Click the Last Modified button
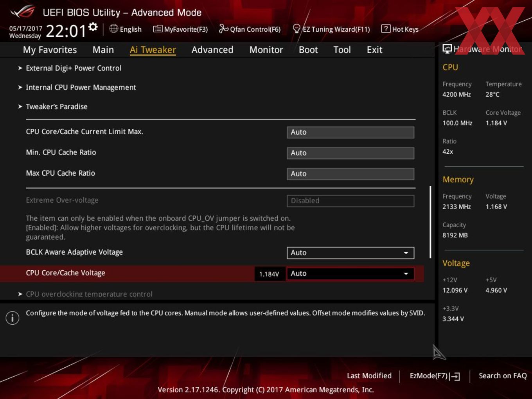532x399 pixels. (x=369, y=376)
